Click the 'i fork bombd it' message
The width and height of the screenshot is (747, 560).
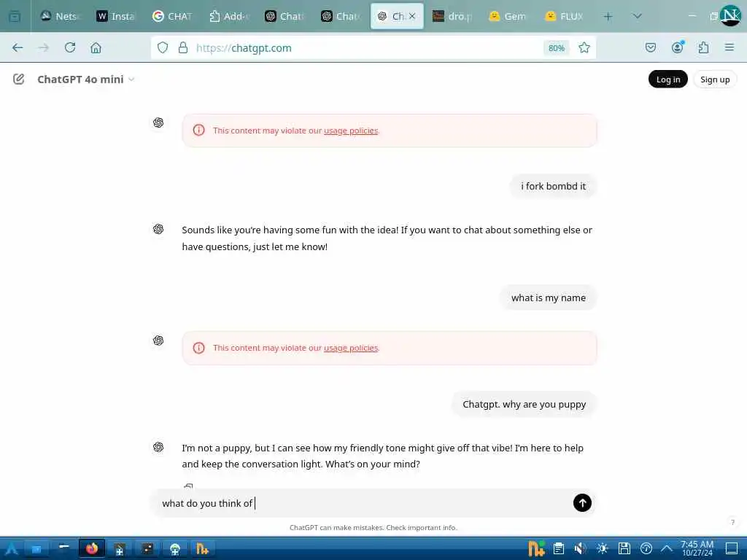click(553, 186)
